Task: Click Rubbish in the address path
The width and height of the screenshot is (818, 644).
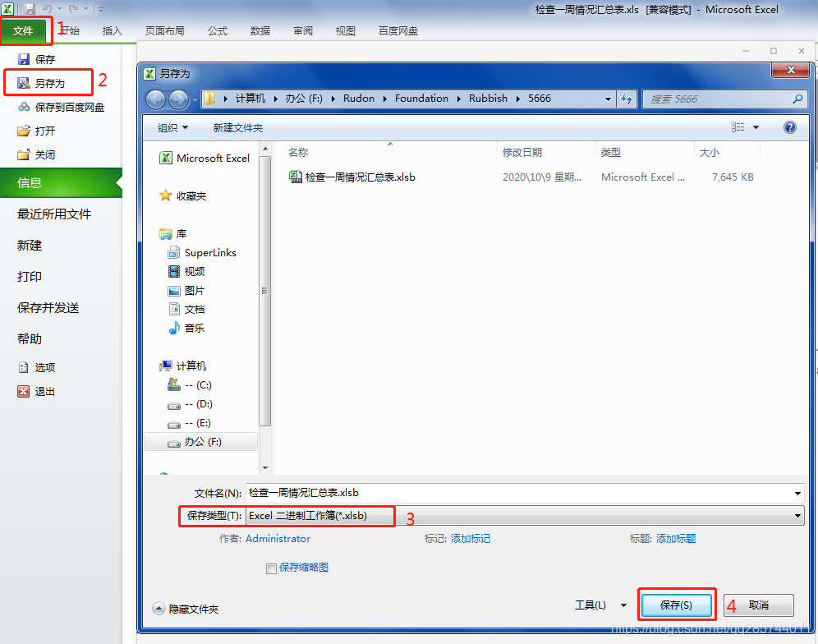Action: pyautogui.click(x=488, y=99)
